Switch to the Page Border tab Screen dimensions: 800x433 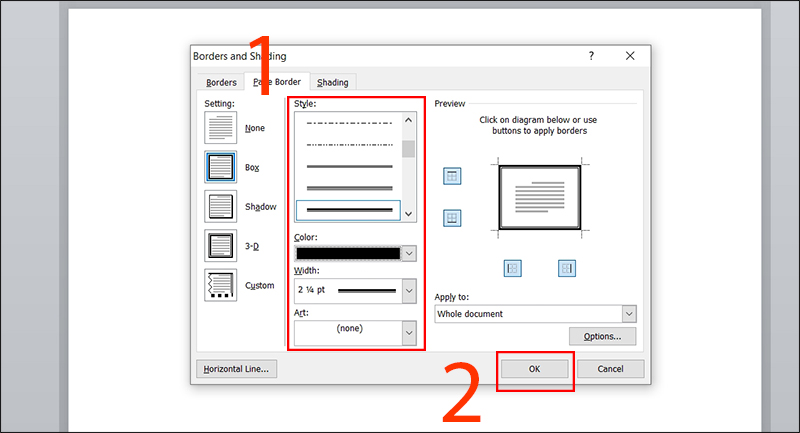pos(277,82)
